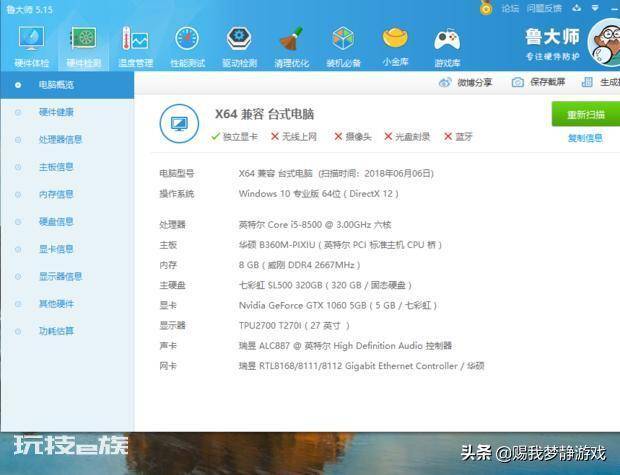Click the TPU2700 T270I monitor value
Image resolution: width=620 pixels, height=475 pixels.
pyautogui.click(x=294, y=325)
